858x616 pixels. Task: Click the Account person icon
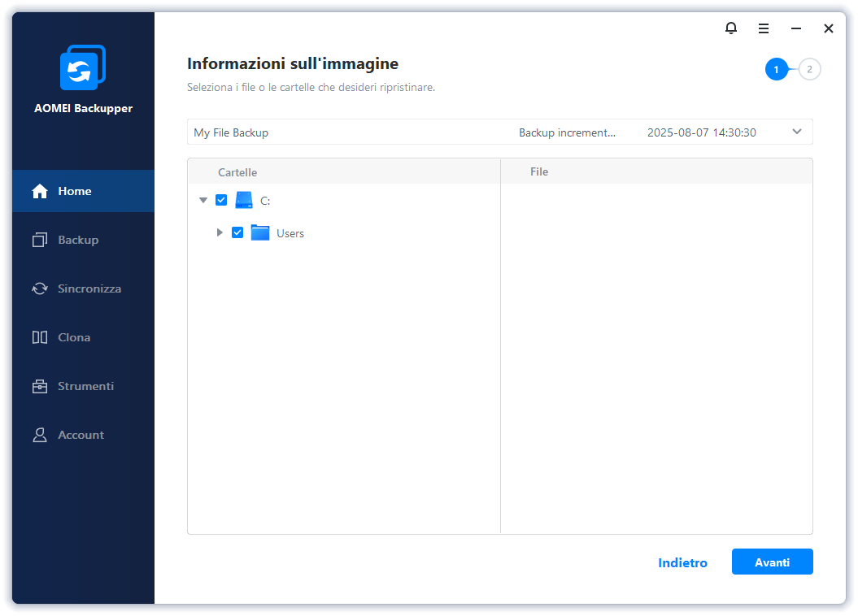click(x=39, y=435)
